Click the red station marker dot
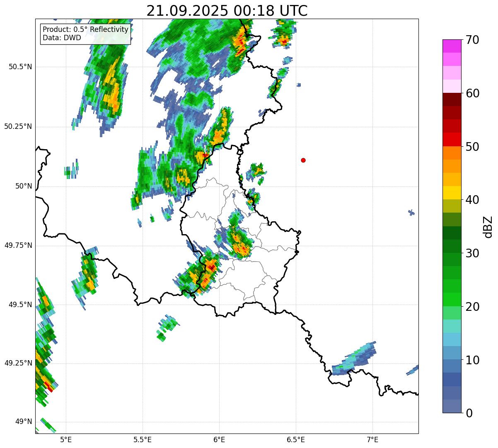The height and width of the screenshot is (448, 498). click(303, 160)
